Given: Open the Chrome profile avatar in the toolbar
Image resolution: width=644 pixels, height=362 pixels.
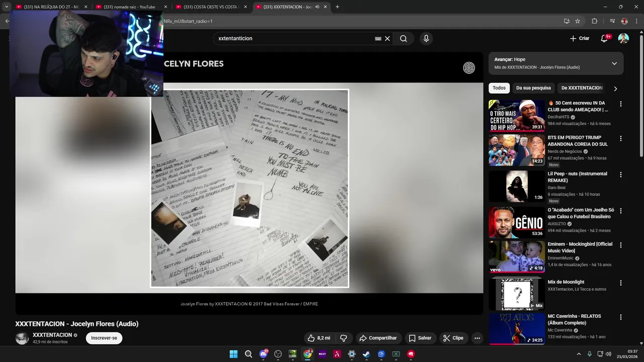Looking at the screenshot, I should coord(624,21).
